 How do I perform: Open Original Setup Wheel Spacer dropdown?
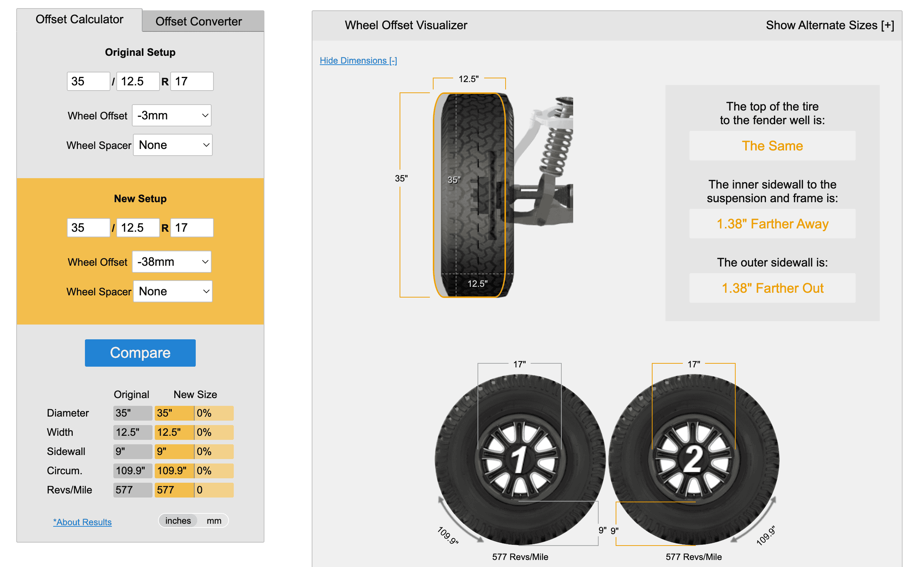(173, 145)
